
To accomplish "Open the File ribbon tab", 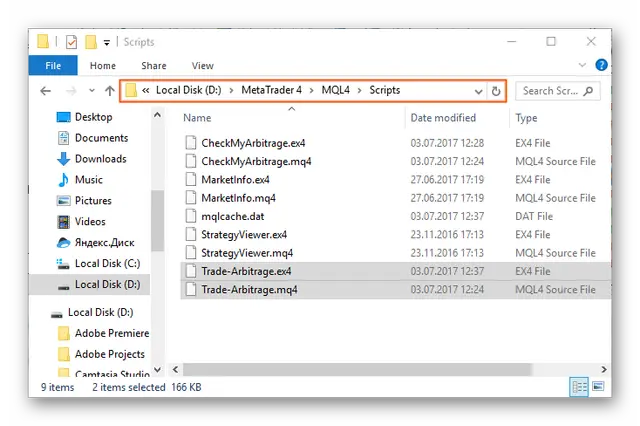I will [53, 66].
